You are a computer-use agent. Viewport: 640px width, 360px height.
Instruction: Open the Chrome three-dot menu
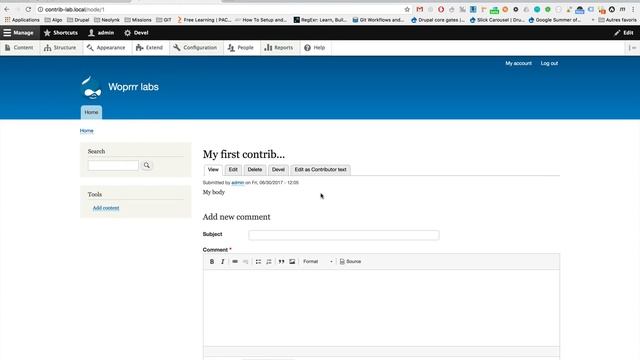[x=633, y=9]
